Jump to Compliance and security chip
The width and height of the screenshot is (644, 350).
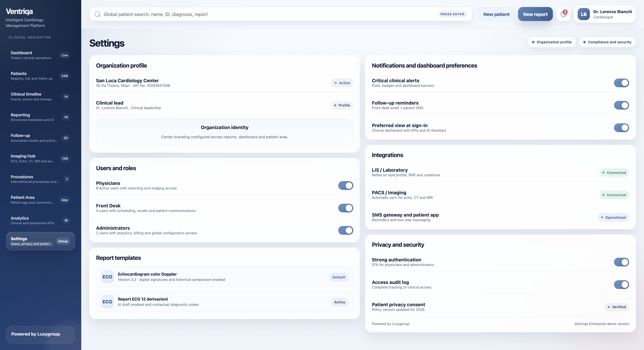click(x=607, y=42)
